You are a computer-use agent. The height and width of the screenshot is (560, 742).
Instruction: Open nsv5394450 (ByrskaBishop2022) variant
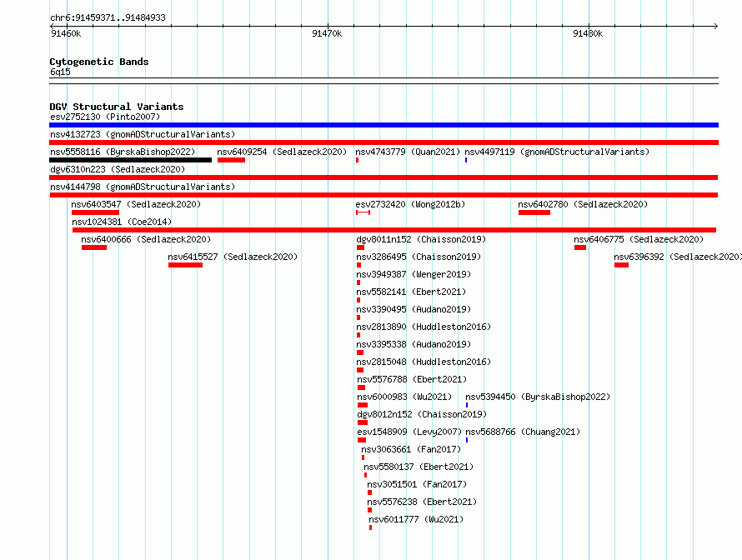pos(538,397)
